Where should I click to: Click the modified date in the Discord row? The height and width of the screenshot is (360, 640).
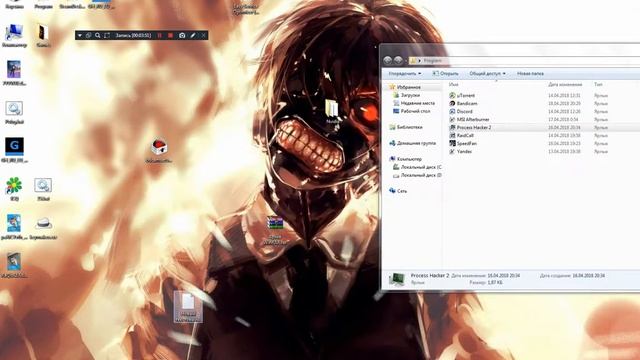(564, 111)
